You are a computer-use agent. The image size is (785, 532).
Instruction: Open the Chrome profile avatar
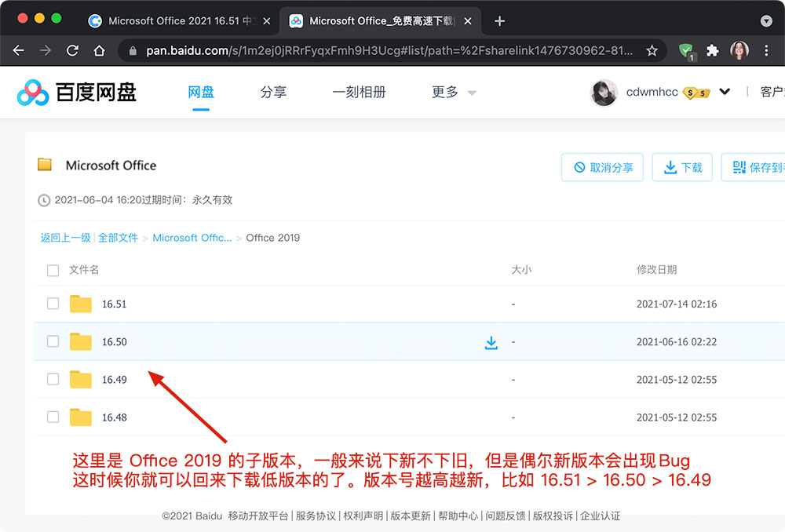739,50
